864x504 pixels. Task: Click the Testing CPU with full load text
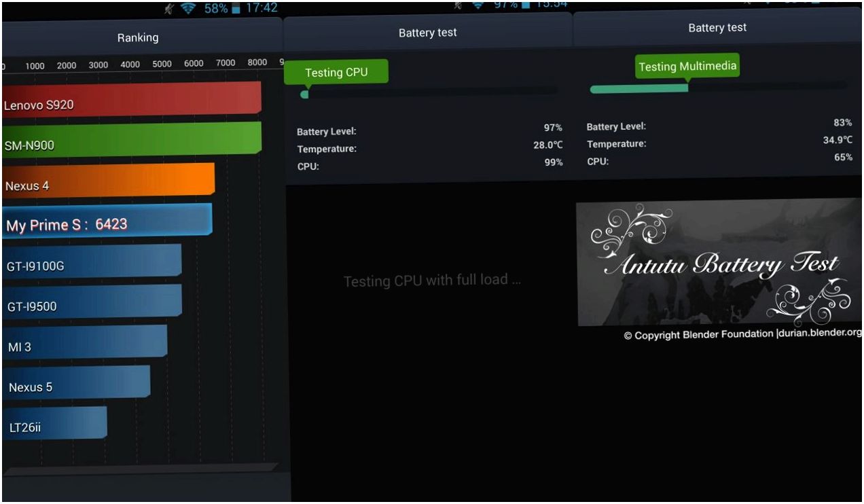[432, 281]
